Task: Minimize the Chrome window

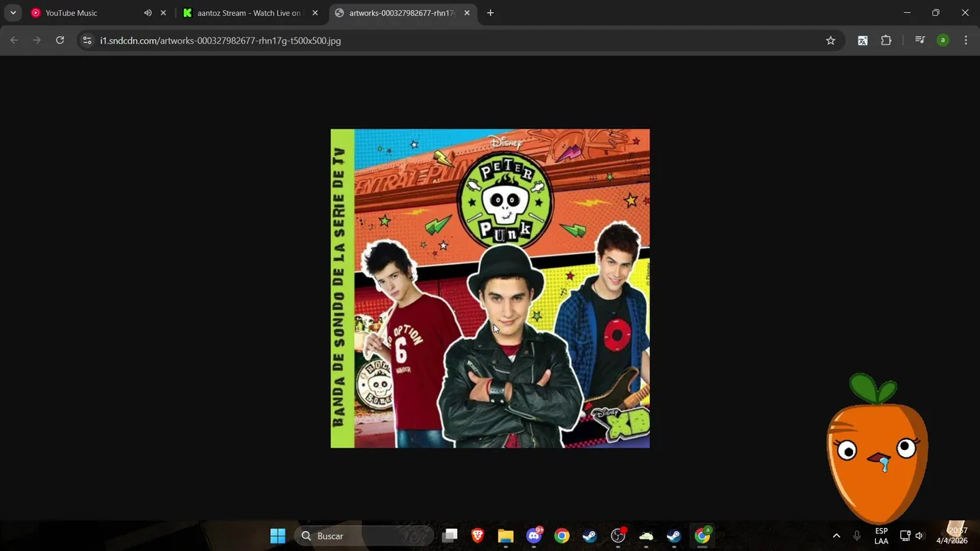Action: (x=907, y=13)
